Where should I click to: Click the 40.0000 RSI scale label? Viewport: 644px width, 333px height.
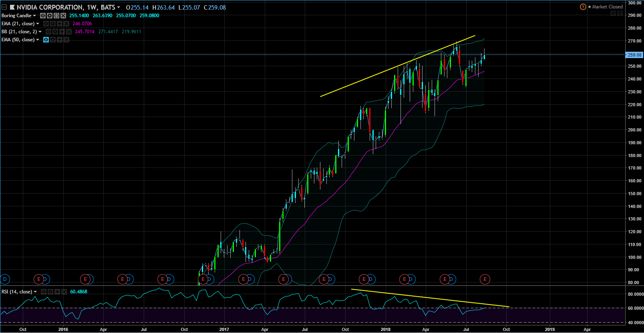pos(636,323)
